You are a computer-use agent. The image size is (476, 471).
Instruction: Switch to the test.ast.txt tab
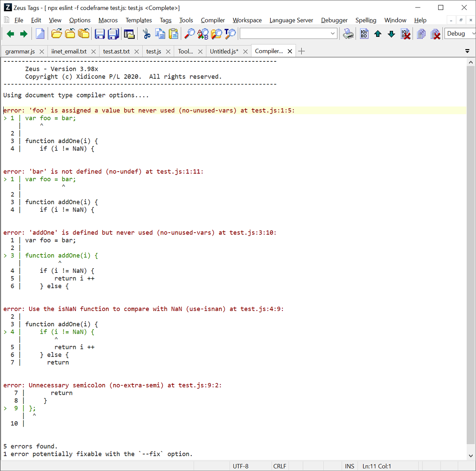click(116, 51)
